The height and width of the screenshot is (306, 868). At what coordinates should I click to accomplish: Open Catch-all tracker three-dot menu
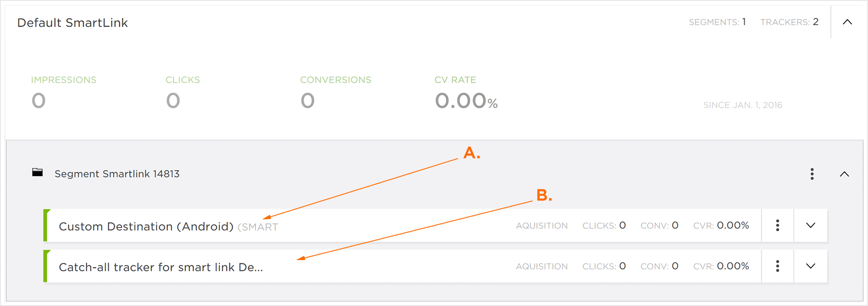[777, 266]
